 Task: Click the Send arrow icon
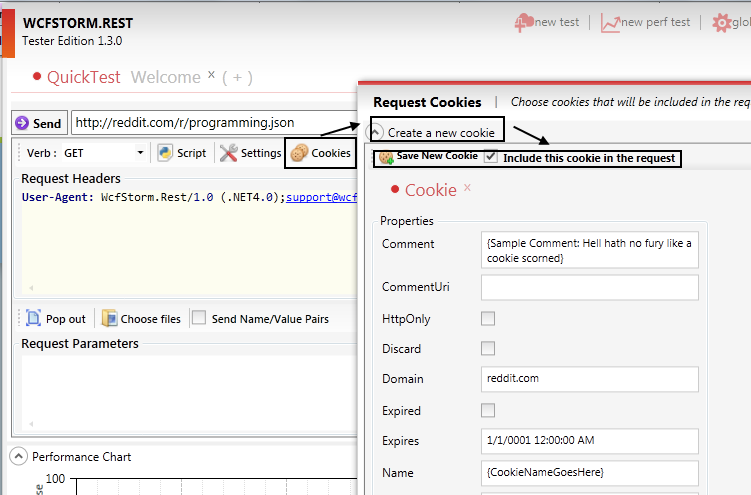[22, 123]
